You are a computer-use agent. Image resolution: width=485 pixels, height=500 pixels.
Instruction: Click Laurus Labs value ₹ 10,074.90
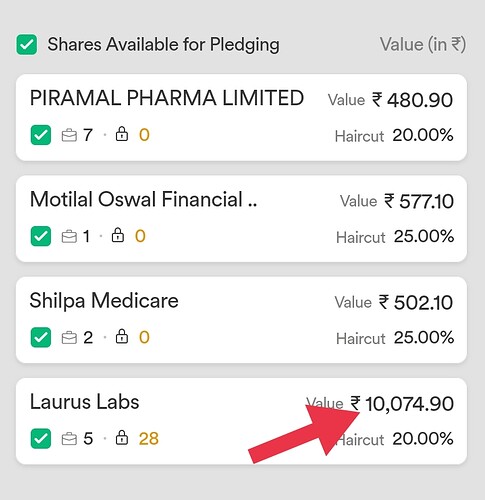pyautogui.click(x=402, y=404)
